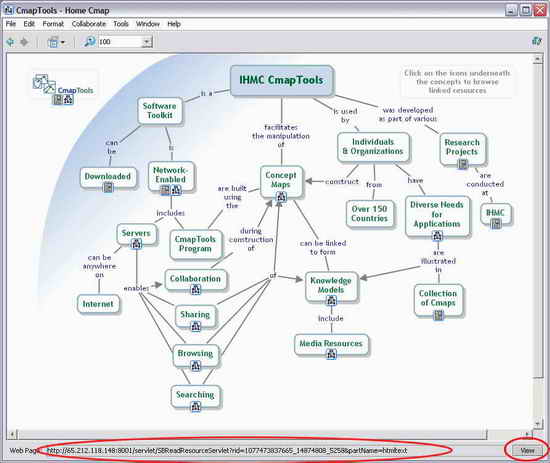Select the IHMC CmapTools root concept
Viewport: 550px width, 463px height.
tap(282, 80)
